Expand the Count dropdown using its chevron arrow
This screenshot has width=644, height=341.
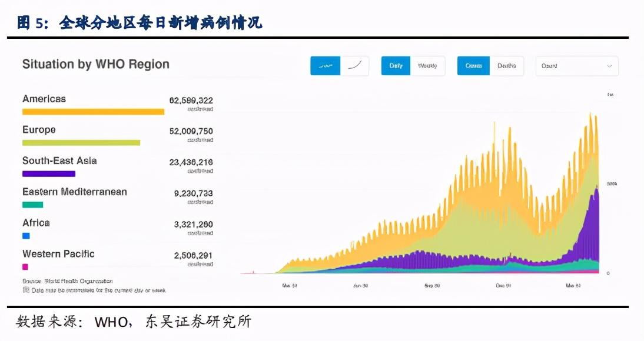pos(609,66)
